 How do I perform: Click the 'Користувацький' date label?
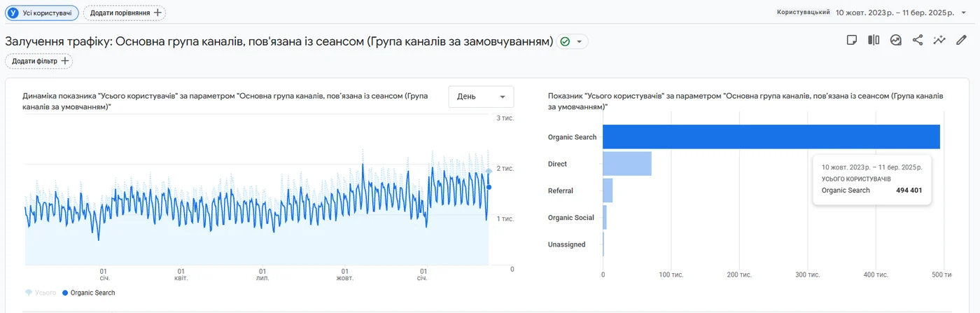coord(804,13)
